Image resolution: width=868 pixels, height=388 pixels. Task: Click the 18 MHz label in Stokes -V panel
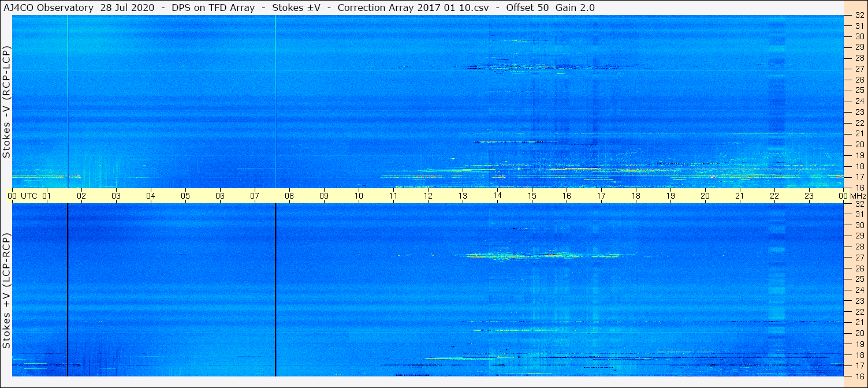click(859, 166)
